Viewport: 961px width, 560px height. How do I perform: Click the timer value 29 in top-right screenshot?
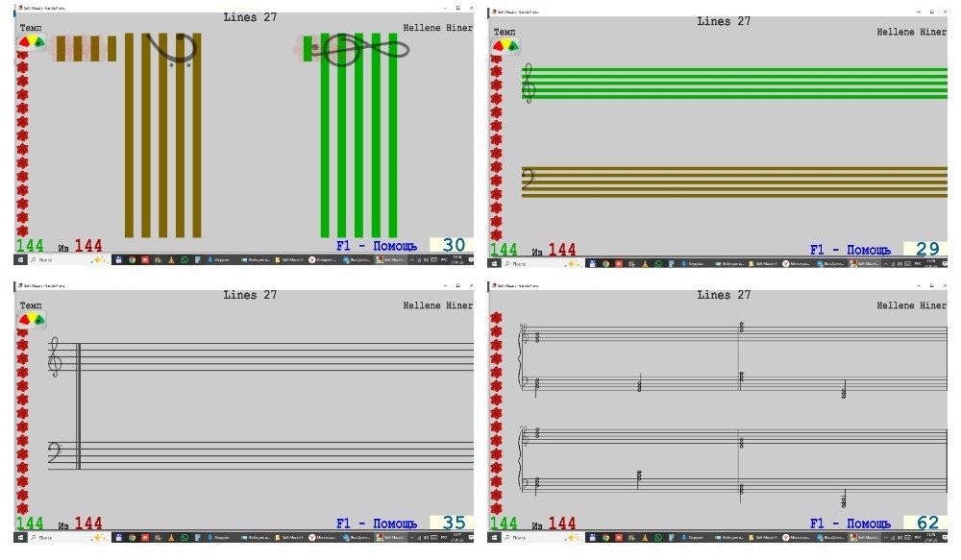[927, 249]
